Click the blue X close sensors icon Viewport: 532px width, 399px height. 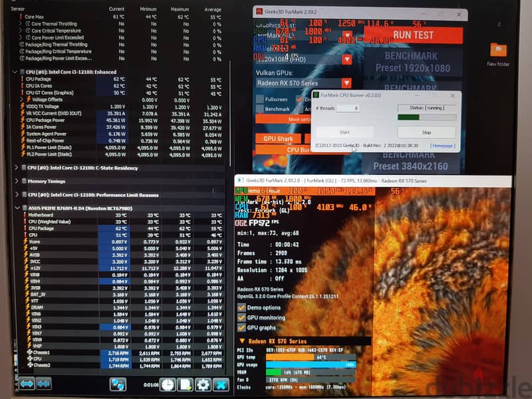tap(221, 385)
